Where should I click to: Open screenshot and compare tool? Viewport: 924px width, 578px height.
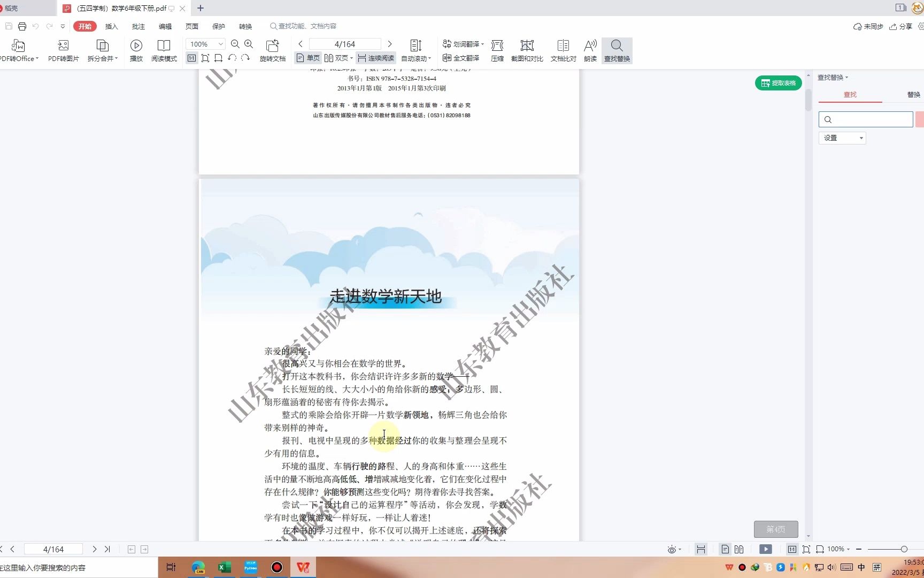[x=527, y=51]
